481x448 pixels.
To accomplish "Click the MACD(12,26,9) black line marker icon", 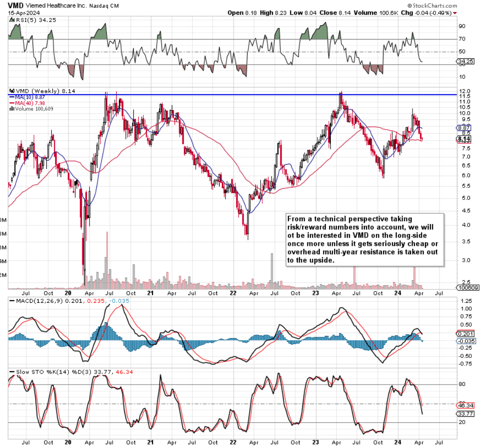I will (12, 300).
